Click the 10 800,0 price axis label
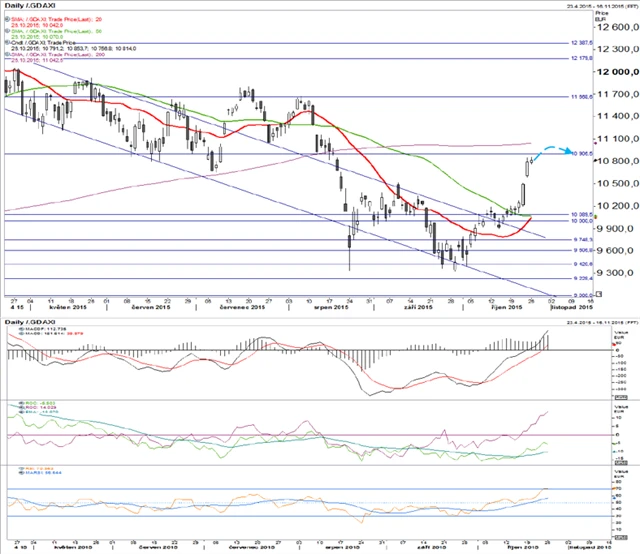640x554 pixels. tap(618, 161)
